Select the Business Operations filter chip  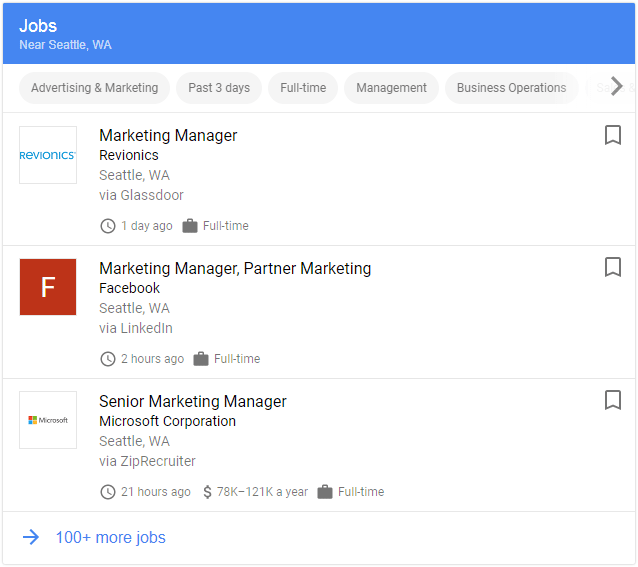pyautogui.click(x=511, y=88)
